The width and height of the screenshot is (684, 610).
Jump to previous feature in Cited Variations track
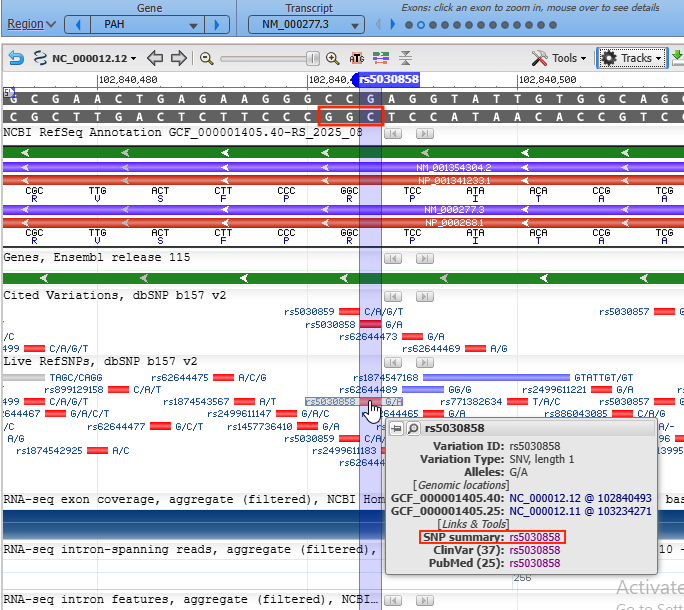point(393,297)
